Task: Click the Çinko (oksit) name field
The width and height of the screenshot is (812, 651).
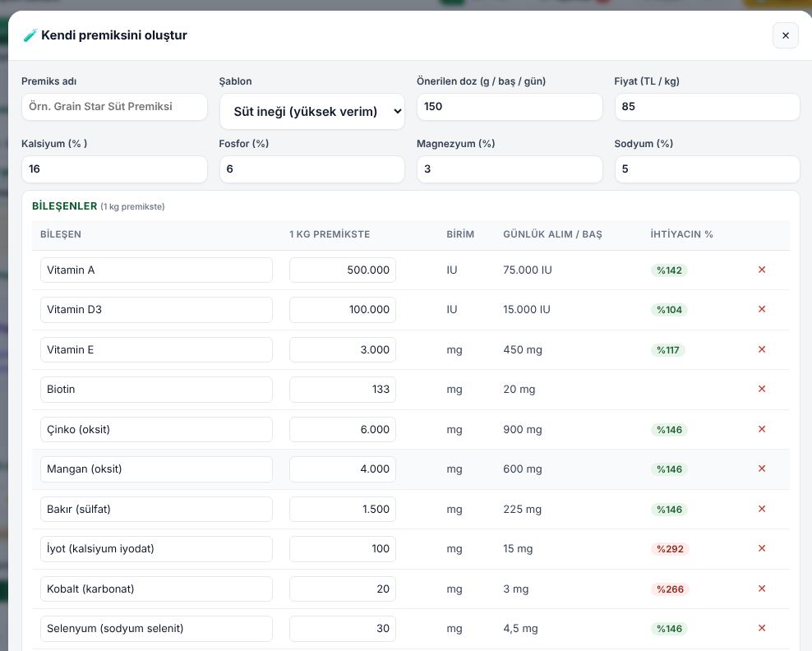Action: click(156, 429)
